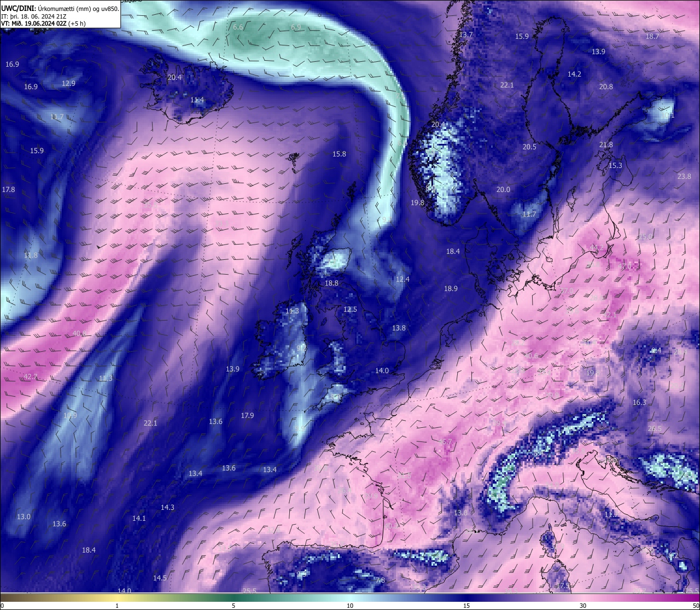Click the 20.0 value label
This screenshot has width=700, height=610.
(503, 190)
